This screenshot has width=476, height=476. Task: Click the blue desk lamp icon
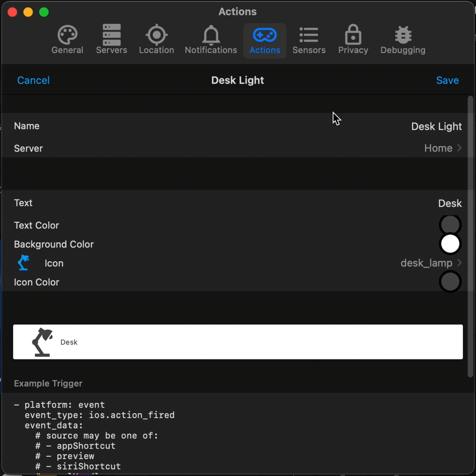[23, 263]
